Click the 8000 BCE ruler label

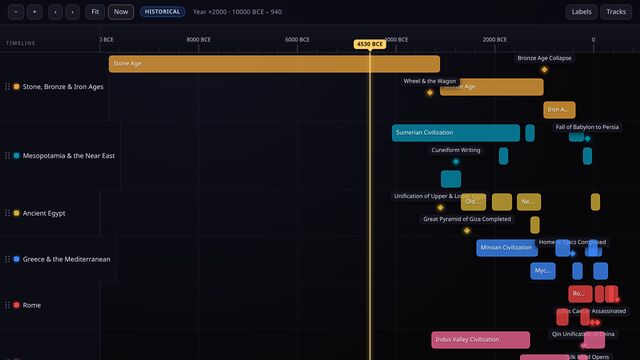coord(199,40)
